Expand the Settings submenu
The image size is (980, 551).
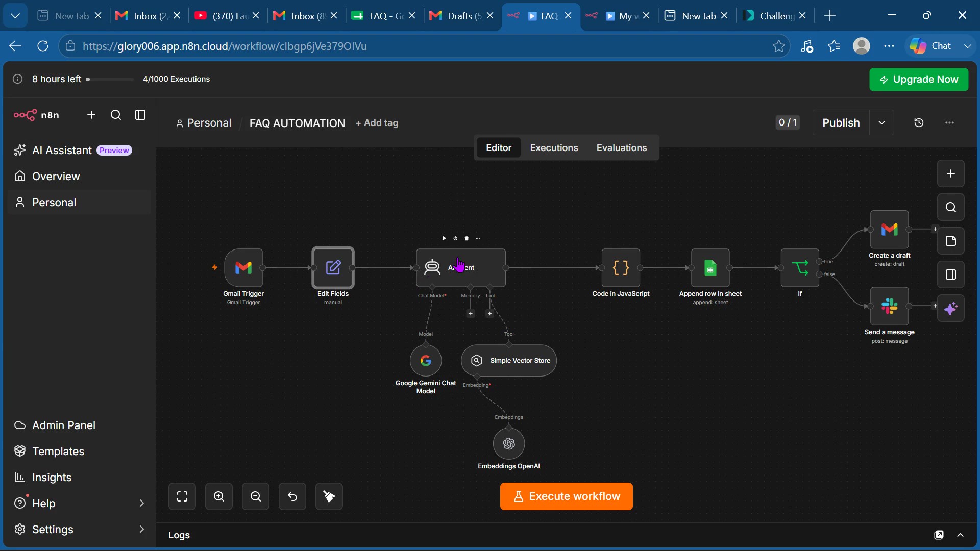tap(141, 529)
